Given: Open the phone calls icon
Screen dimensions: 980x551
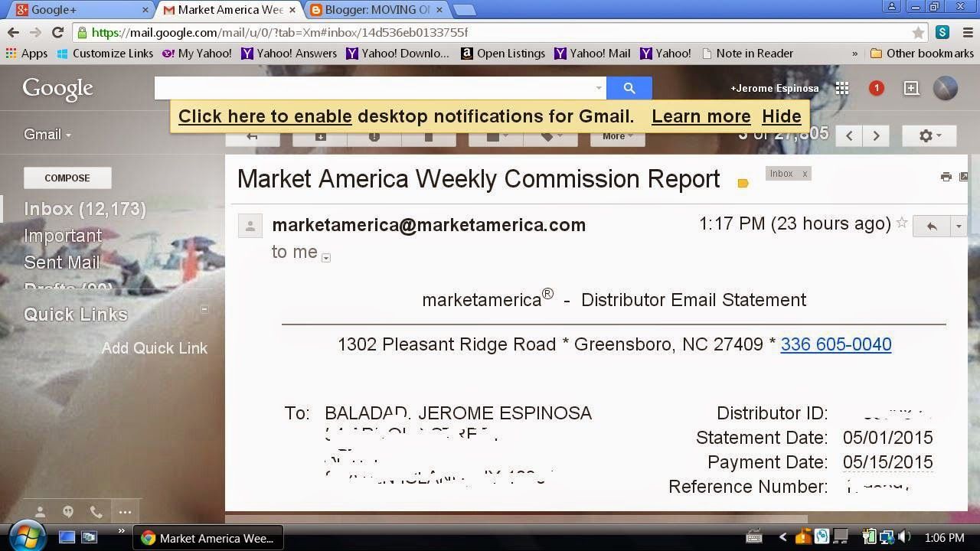Looking at the screenshot, I should click(x=96, y=512).
